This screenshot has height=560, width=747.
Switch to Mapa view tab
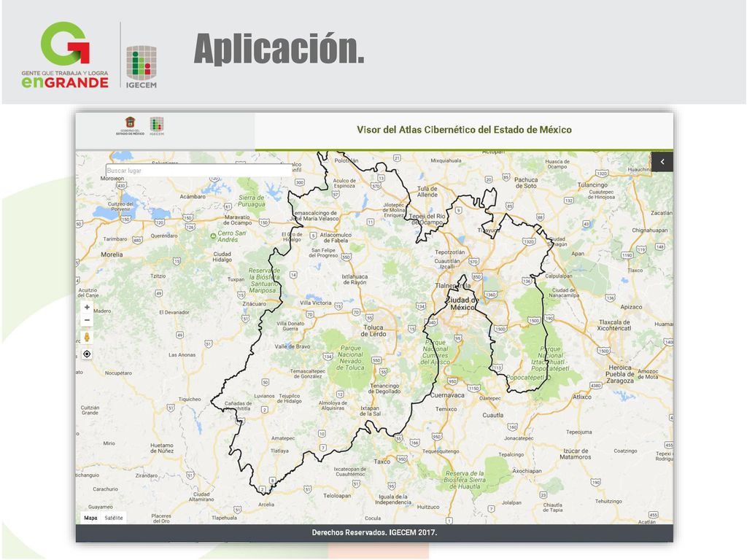pyautogui.click(x=90, y=518)
